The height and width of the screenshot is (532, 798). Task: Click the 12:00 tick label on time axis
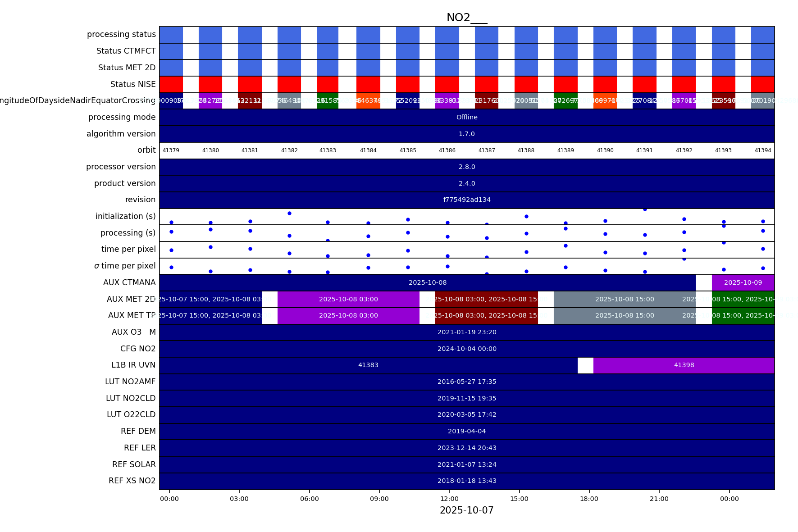point(449,499)
